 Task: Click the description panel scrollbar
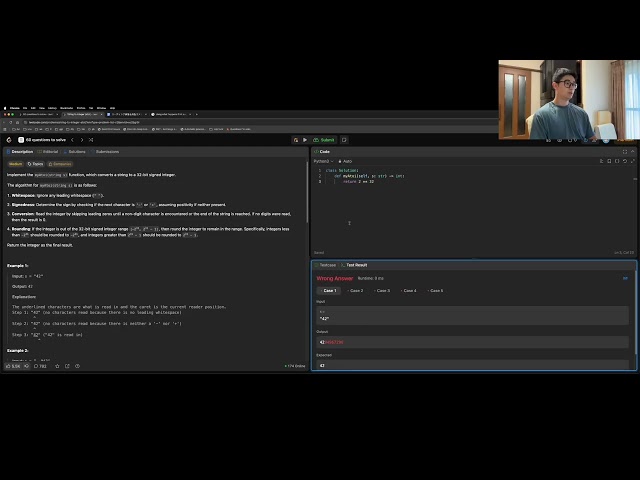[307, 192]
